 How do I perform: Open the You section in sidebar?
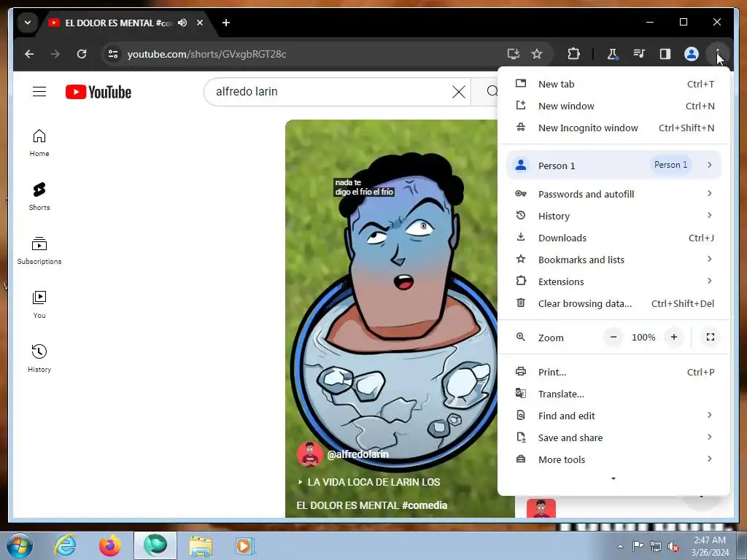point(39,304)
